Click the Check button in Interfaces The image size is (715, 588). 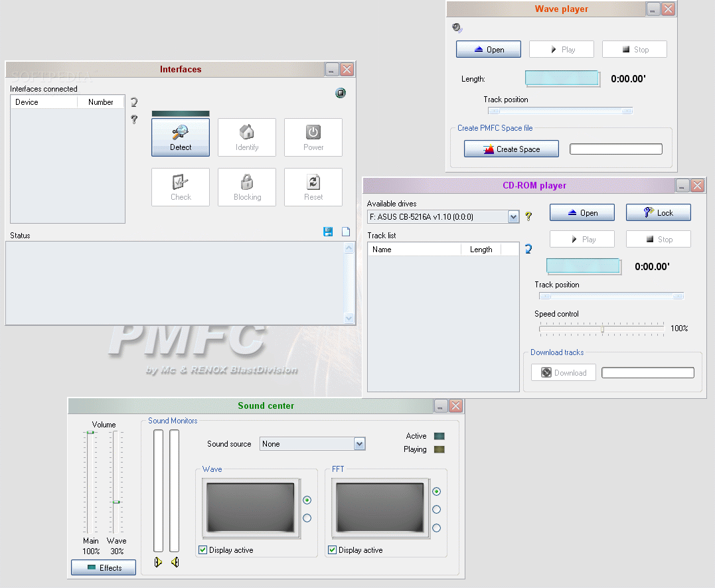pyautogui.click(x=181, y=187)
